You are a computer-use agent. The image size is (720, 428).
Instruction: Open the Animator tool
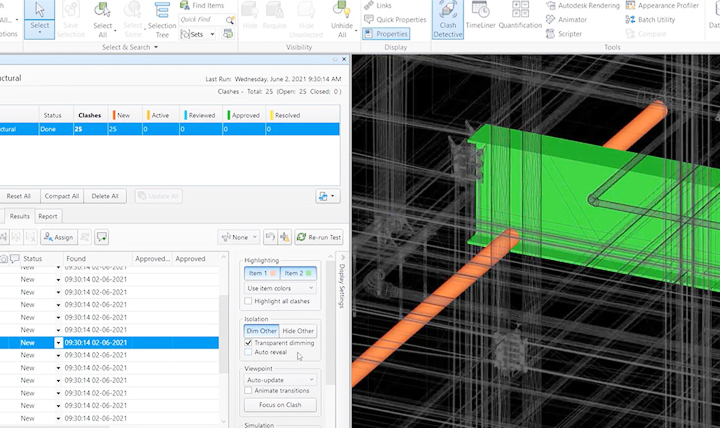[571, 19]
